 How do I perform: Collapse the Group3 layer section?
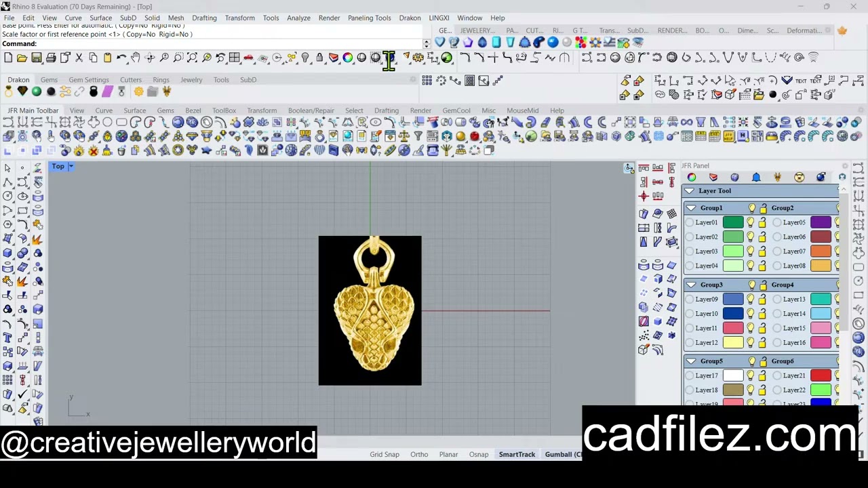click(x=690, y=285)
